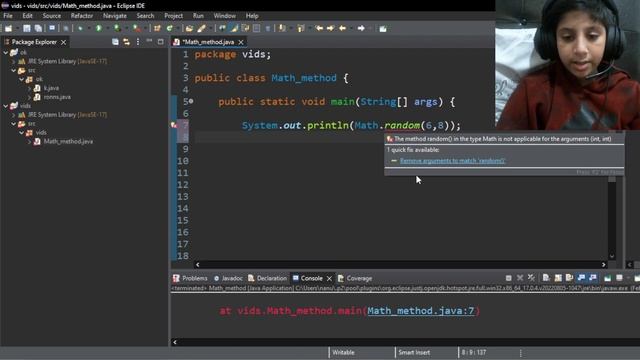Click the Forward navigation arrow icon
This screenshot has height=360, width=640.
[361, 28]
